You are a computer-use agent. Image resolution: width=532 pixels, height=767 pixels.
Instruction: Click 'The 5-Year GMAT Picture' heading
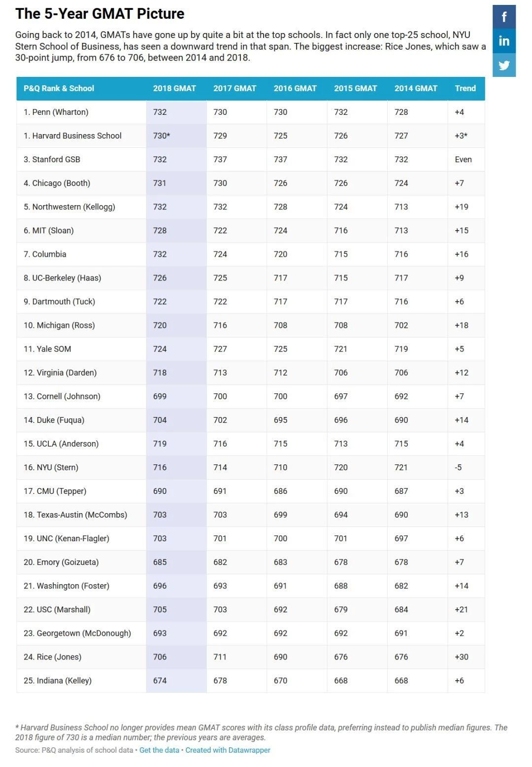[x=100, y=14]
